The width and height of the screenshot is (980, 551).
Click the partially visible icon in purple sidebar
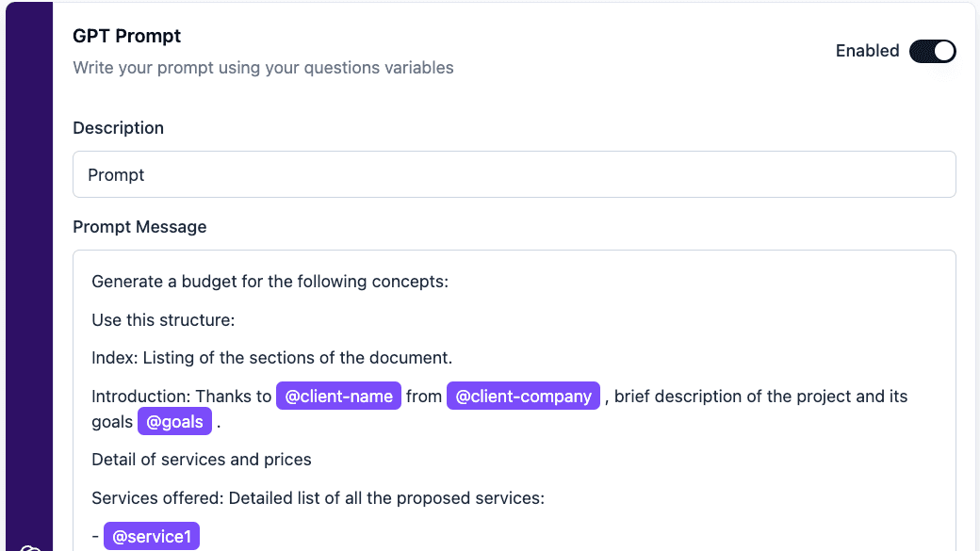(x=30, y=548)
